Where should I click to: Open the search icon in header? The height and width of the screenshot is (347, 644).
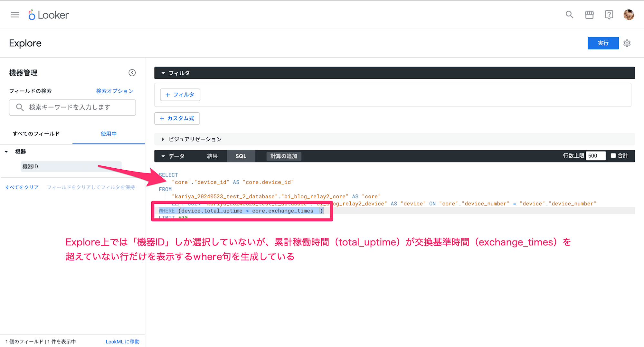tap(569, 15)
